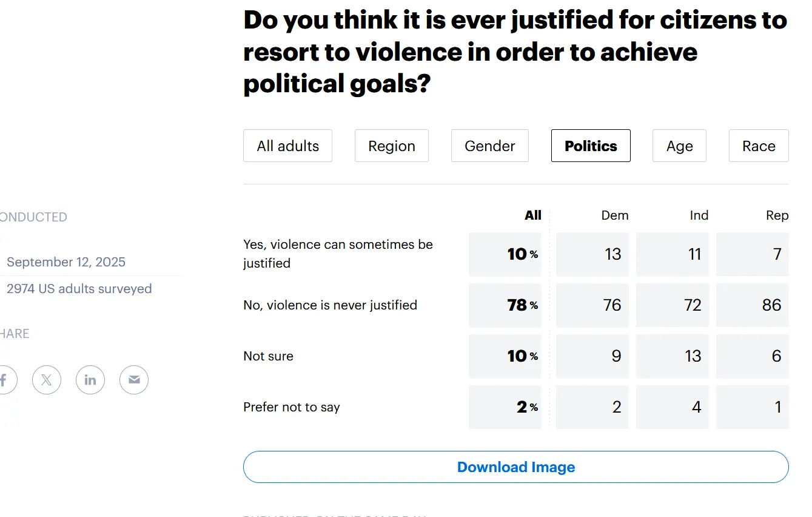Screen dimensions: 812x517
Task: View the Age breakdown
Action: tap(679, 146)
